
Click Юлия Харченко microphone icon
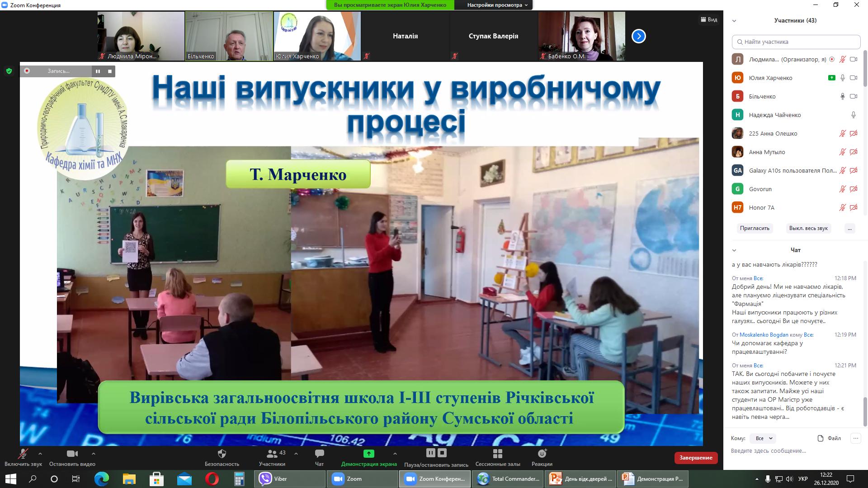click(x=842, y=78)
